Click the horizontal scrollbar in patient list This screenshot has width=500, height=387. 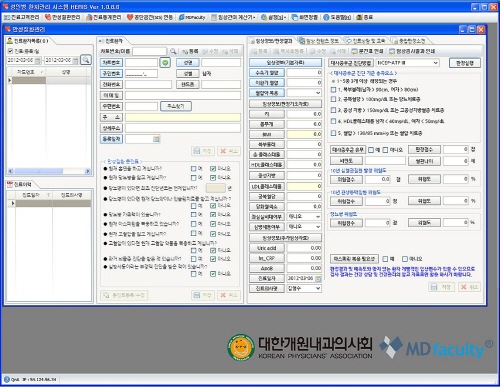49,171
